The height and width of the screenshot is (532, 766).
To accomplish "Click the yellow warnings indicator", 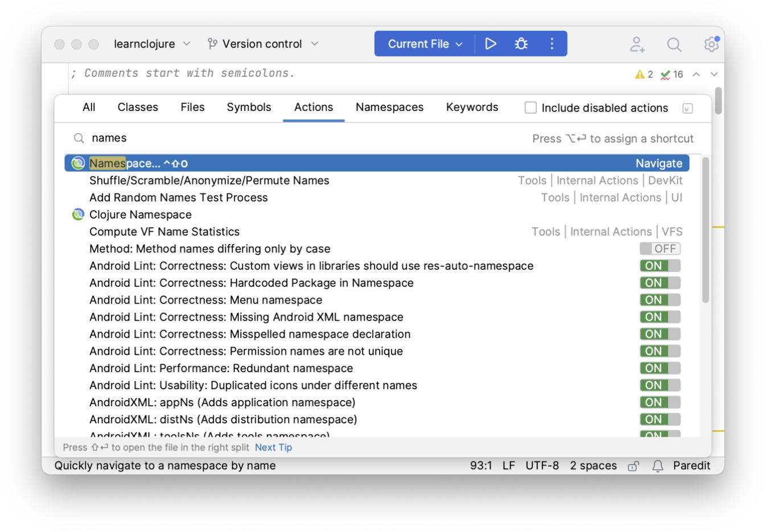I will (644, 75).
